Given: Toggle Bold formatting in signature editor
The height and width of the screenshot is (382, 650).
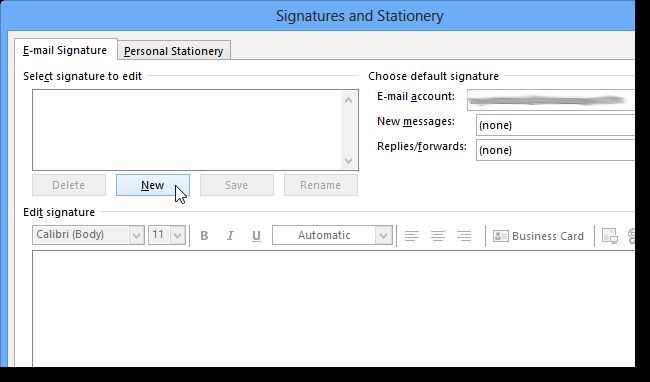Looking at the screenshot, I should pyautogui.click(x=204, y=236).
